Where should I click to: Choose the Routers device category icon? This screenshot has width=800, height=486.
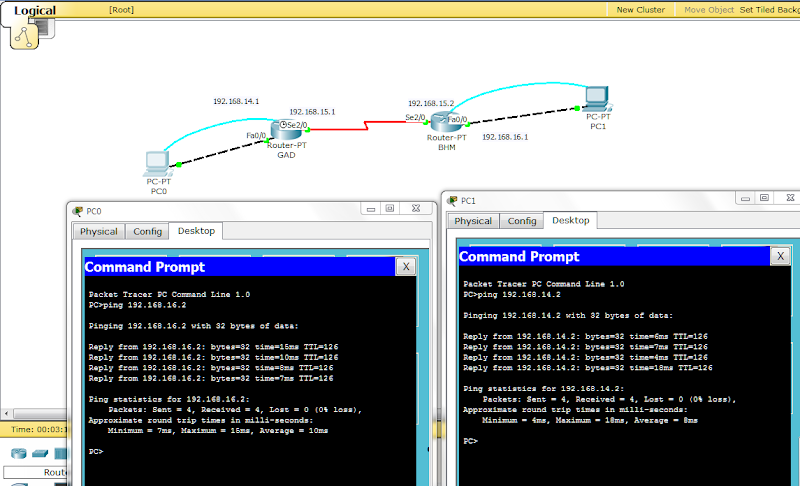pyautogui.click(x=19, y=453)
